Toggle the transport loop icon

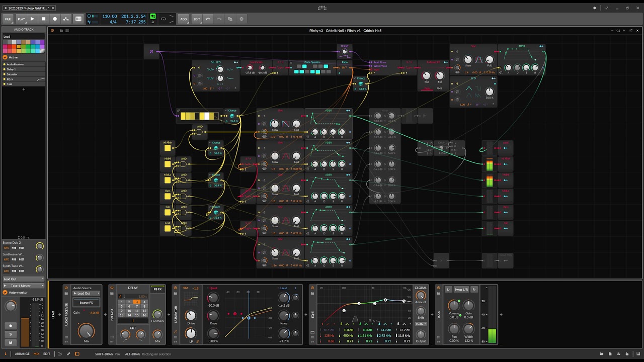(x=164, y=19)
